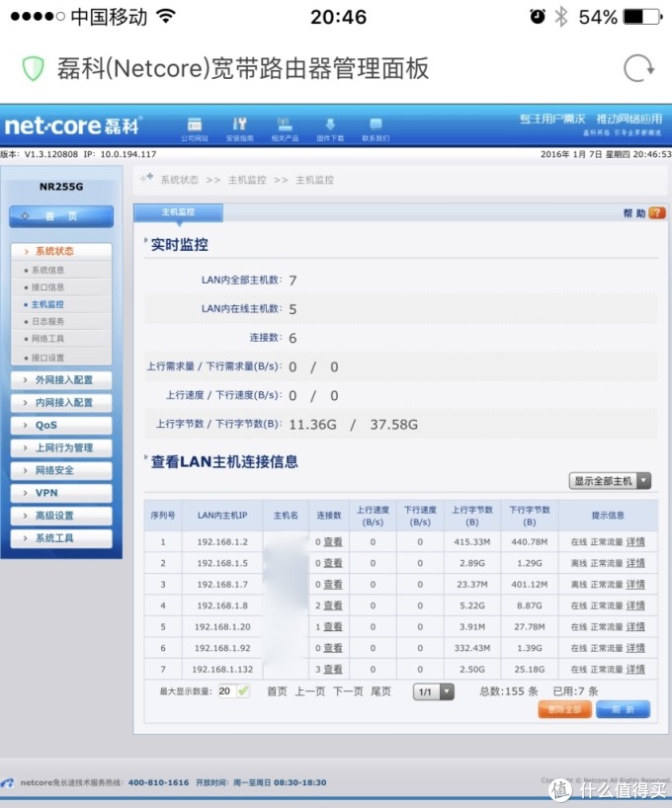Confirm max display count green checkmark
The image size is (672, 808).
(x=243, y=691)
